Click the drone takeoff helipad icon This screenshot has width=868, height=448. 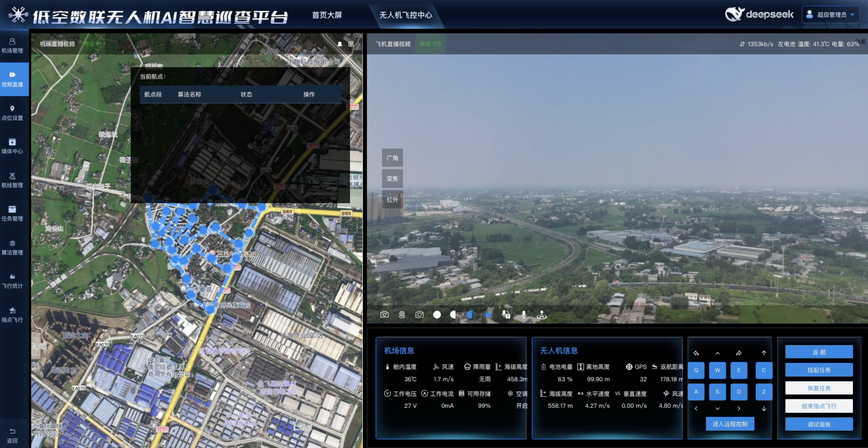point(541,315)
